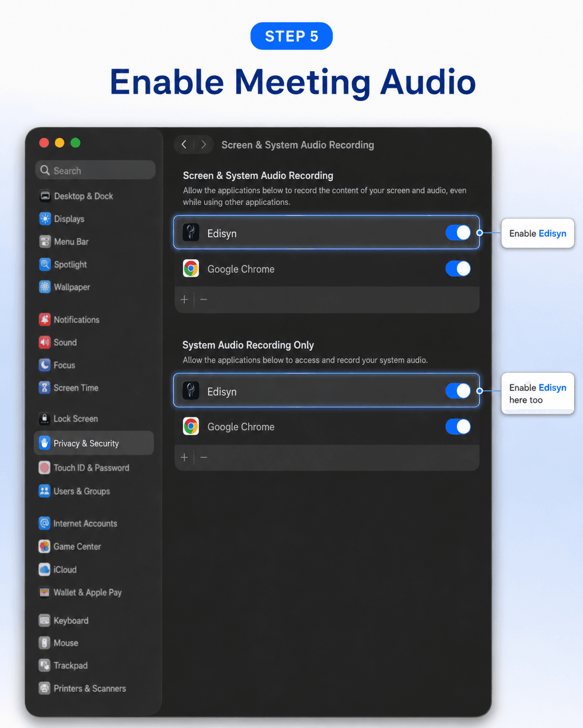Open Screen Time hourglass icon
This screenshot has width=583, height=728.
click(45, 387)
